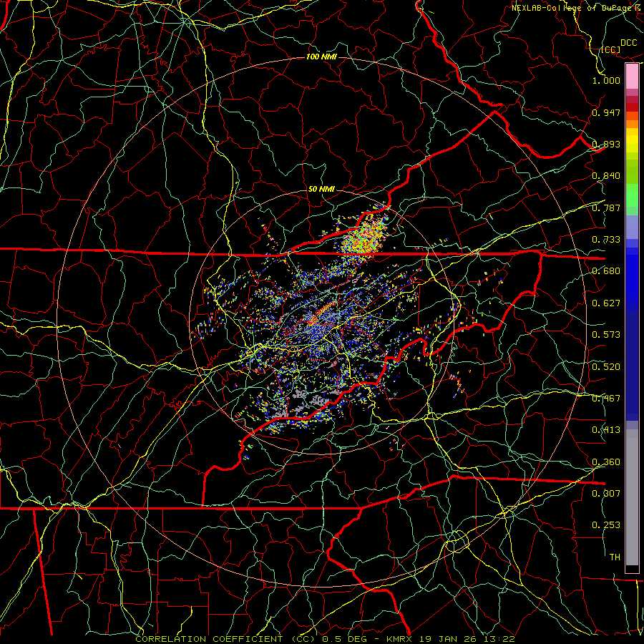Click the 0.360 legend value

(x=606, y=462)
